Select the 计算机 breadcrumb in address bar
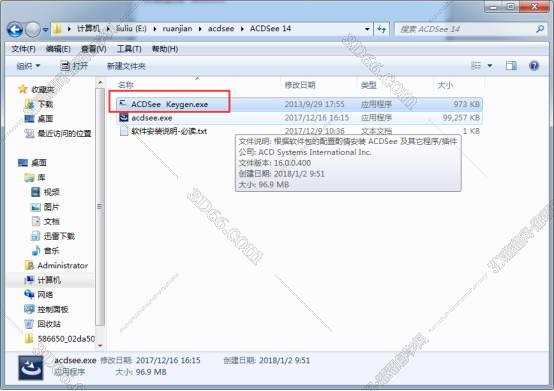Viewport: 554px width, 391px height. tap(88, 29)
